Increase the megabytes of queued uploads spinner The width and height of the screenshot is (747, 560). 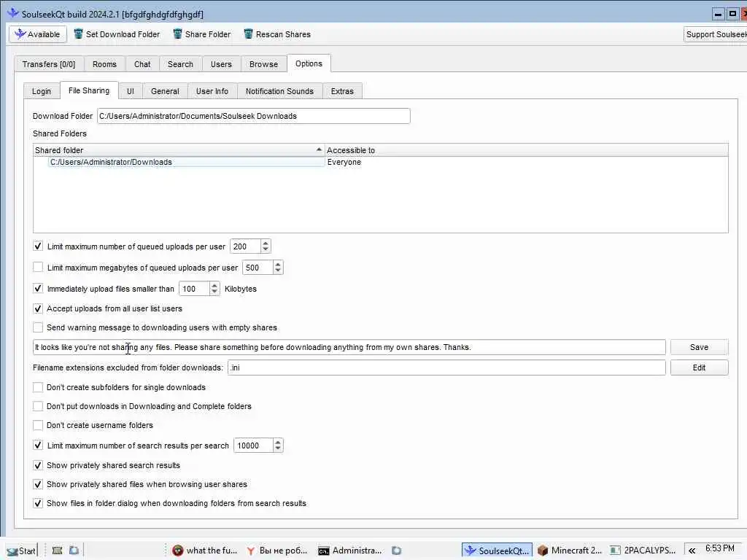click(278, 264)
